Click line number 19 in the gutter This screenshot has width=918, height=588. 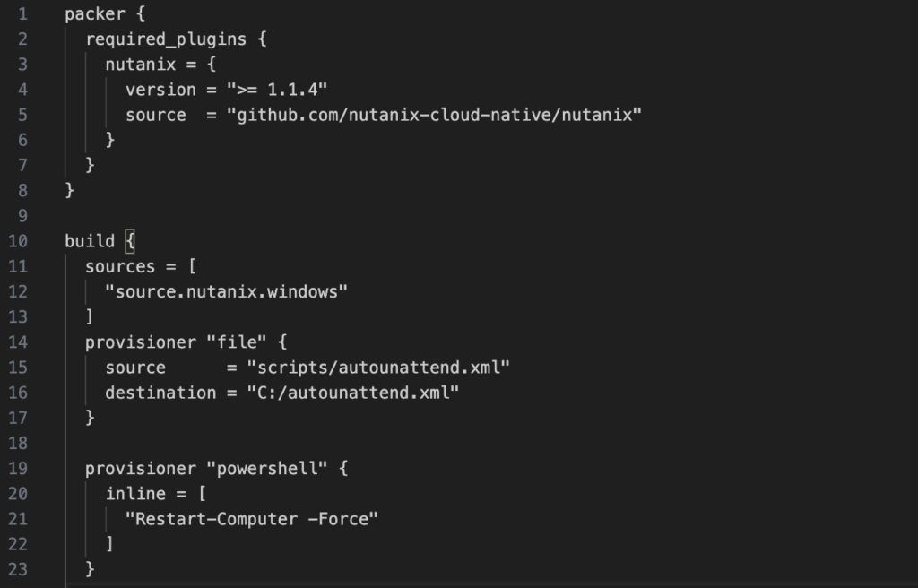point(19,468)
